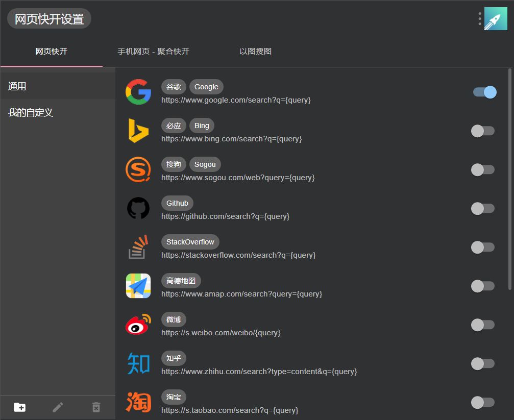Click the google.com search URL text

point(236,100)
